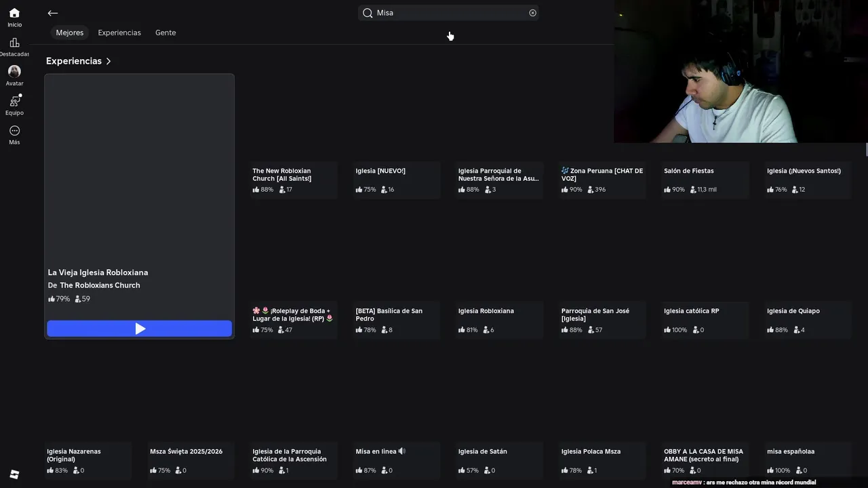Click the 100% rating of Iglesia católica RP
Screen dimensions: 868x488
675,330
